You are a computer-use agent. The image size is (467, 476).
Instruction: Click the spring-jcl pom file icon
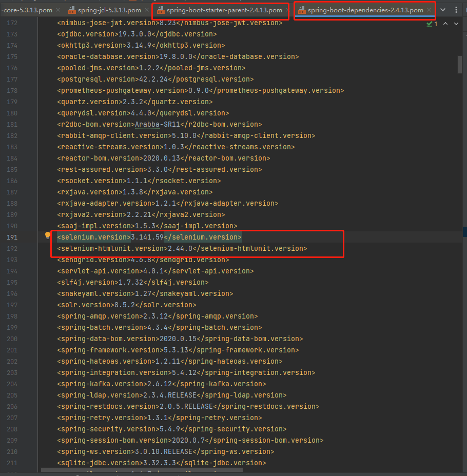[x=72, y=10]
